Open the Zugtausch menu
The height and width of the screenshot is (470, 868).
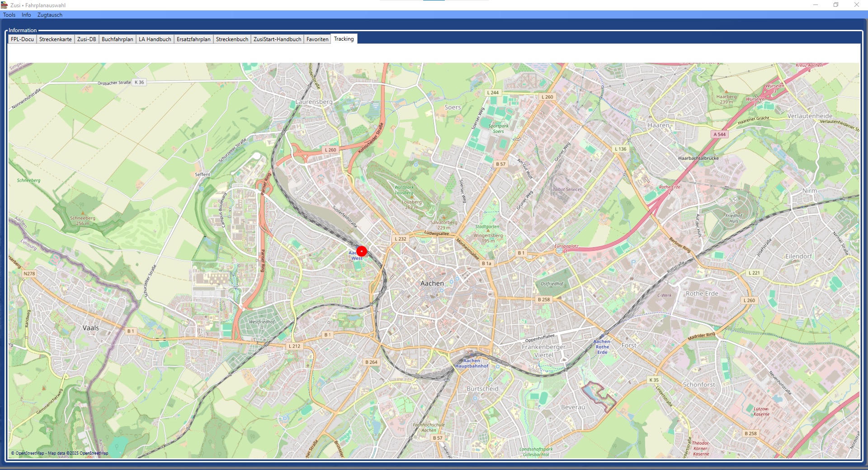[x=50, y=15]
